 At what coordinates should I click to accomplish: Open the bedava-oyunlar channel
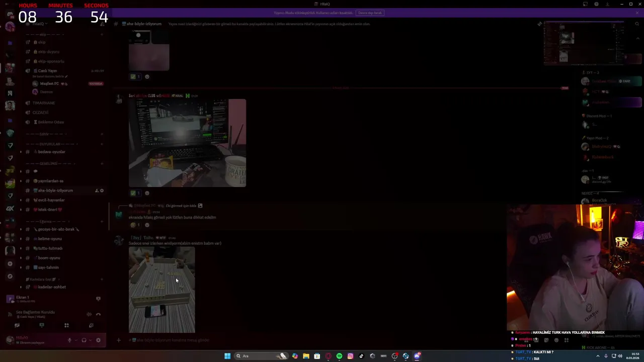(x=51, y=152)
